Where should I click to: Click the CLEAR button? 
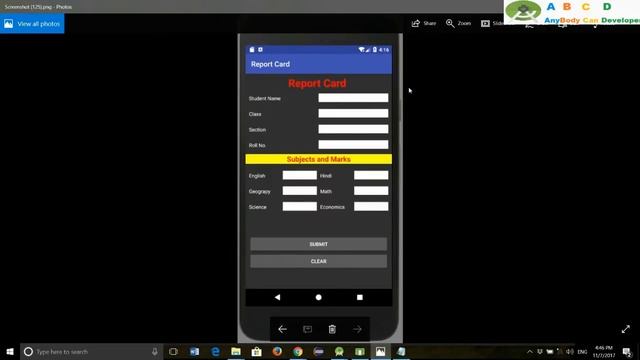click(318, 261)
